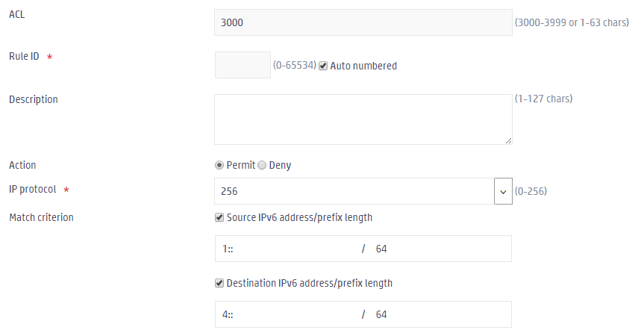
Task: Click the Rule ID input box
Action: coord(243,65)
